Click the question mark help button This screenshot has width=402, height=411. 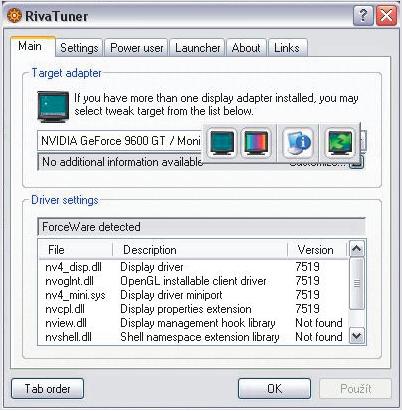tap(363, 15)
